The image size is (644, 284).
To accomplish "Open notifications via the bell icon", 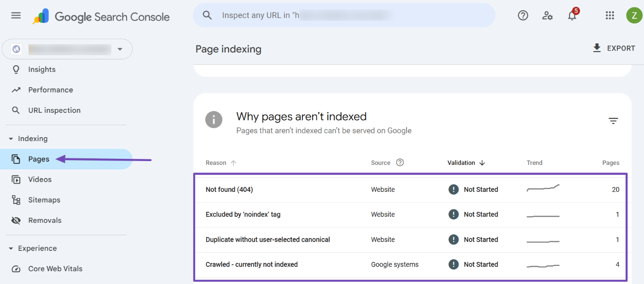I will click(572, 15).
